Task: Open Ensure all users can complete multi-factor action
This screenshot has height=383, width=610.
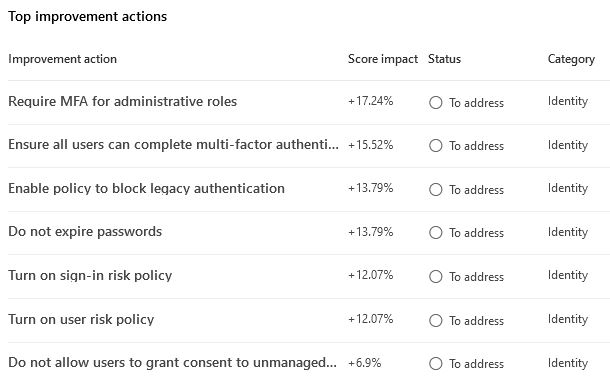Action: pyautogui.click(x=174, y=144)
